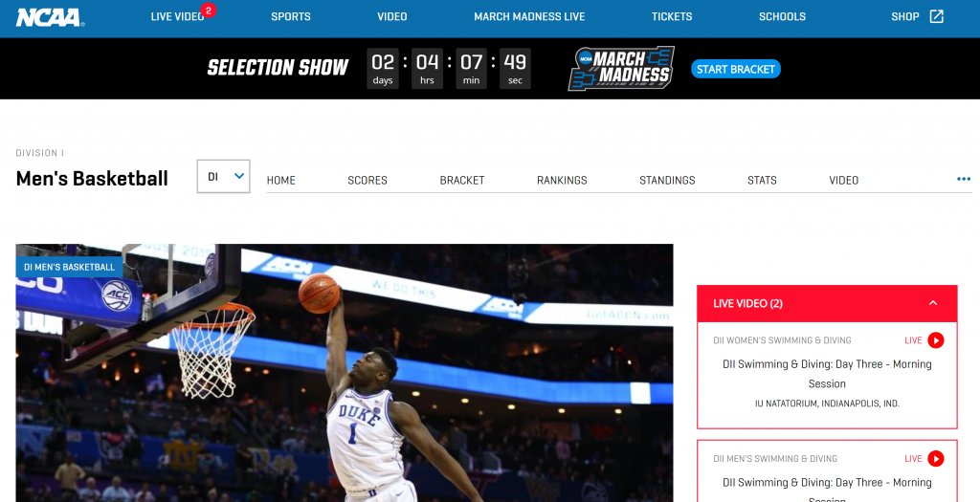Viewport: 980px width, 502px height.
Task: Select the Home tab
Action: [281, 181]
